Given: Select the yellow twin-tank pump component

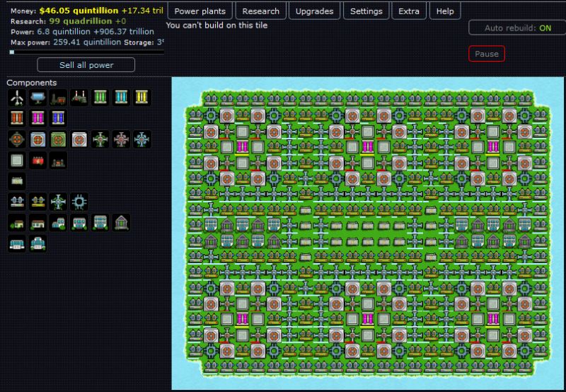Looking at the screenshot, I should coord(37,202).
